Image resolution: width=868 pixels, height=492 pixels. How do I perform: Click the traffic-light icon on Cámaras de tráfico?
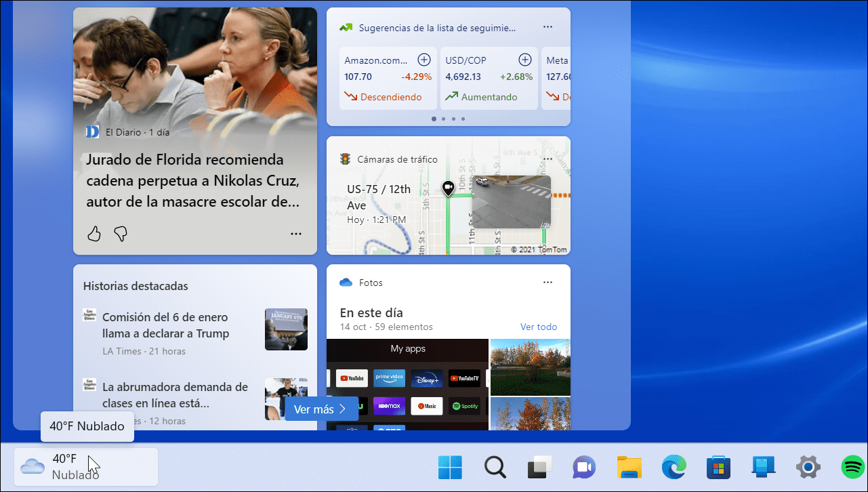[345, 159]
